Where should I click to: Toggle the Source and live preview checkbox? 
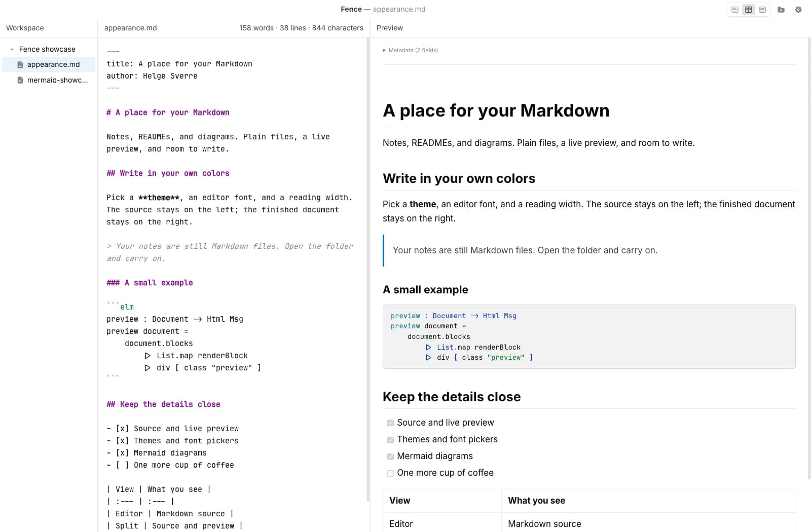pyautogui.click(x=390, y=423)
